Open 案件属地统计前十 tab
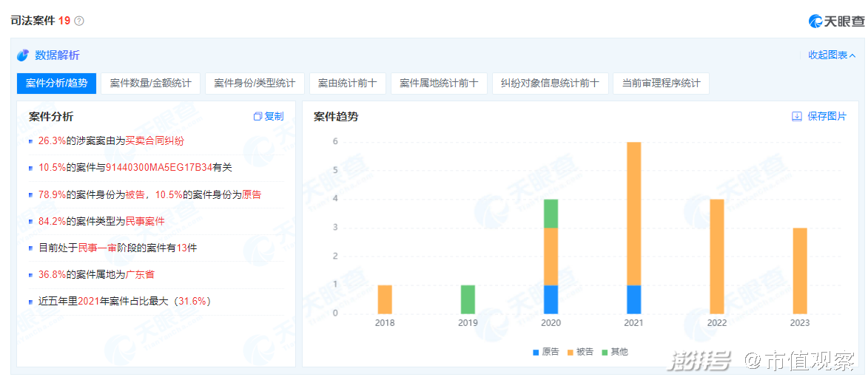The height and width of the screenshot is (377, 868). click(439, 84)
